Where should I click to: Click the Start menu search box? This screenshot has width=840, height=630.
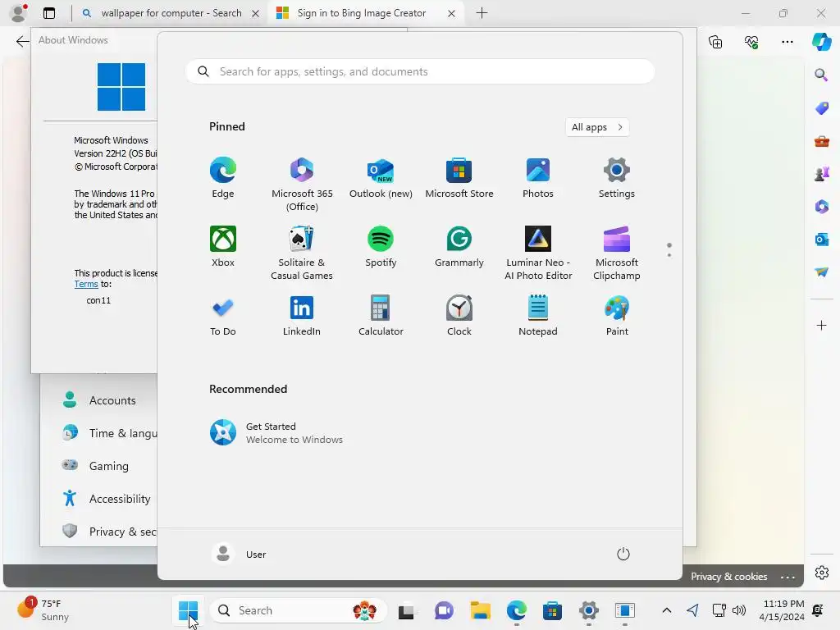pos(420,72)
